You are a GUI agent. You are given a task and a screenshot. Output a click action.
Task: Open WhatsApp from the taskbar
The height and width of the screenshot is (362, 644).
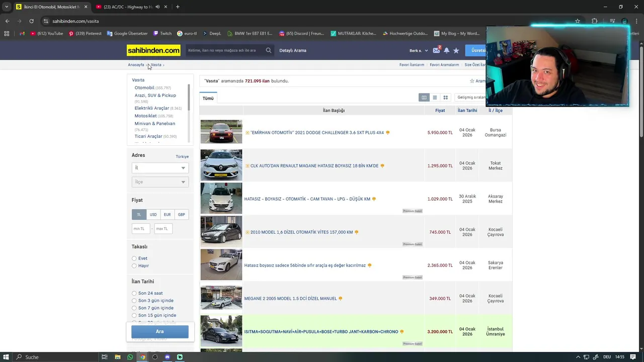pos(130,357)
